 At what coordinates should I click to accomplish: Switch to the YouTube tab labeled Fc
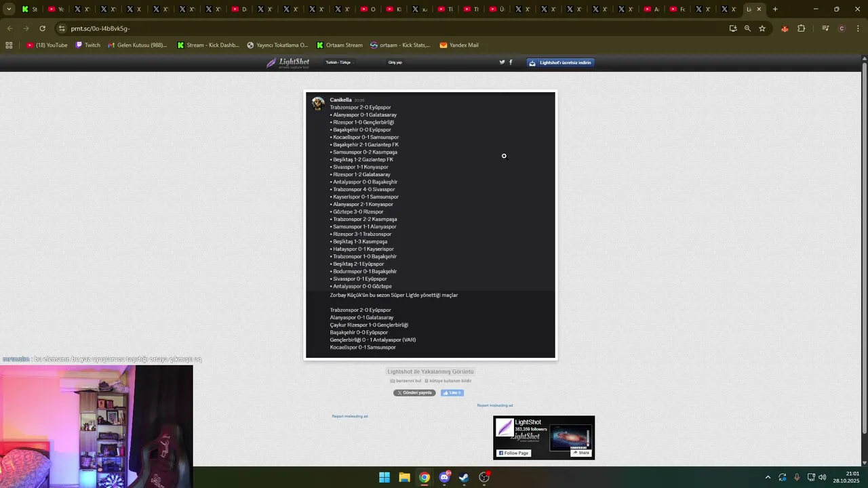coord(677,9)
